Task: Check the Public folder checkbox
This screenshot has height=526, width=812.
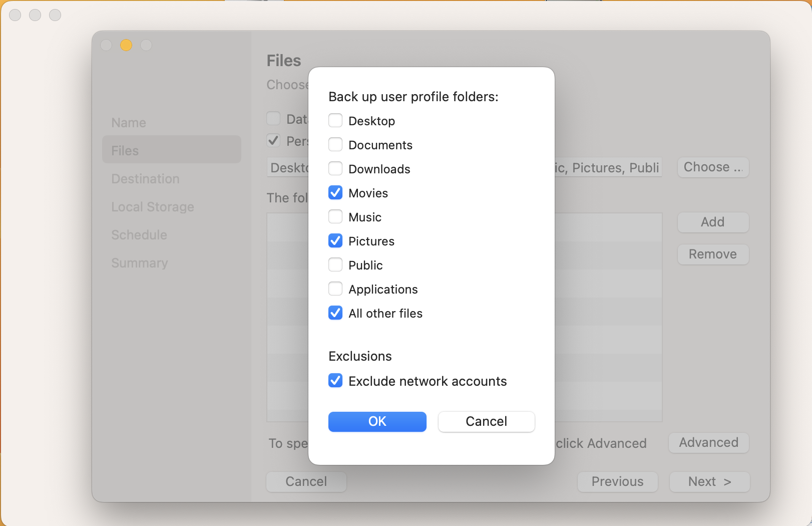Action: pyautogui.click(x=335, y=265)
